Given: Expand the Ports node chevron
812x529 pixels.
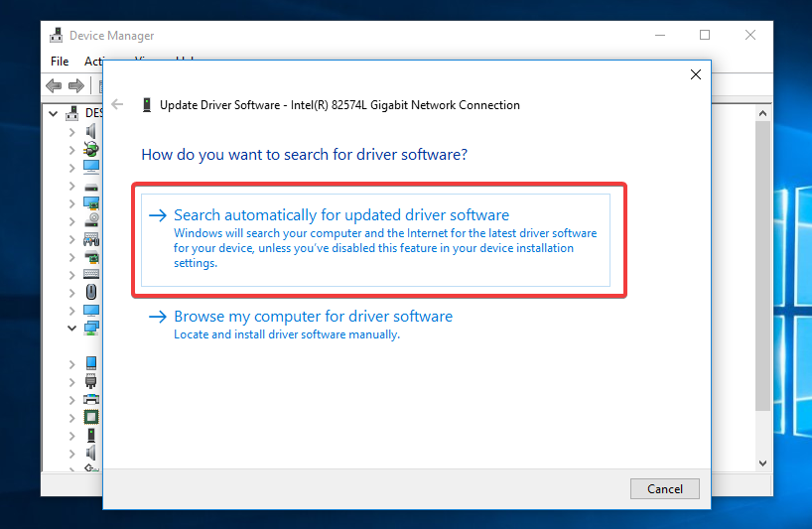Looking at the screenshot, I should pyautogui.click(x=72, y=382).
